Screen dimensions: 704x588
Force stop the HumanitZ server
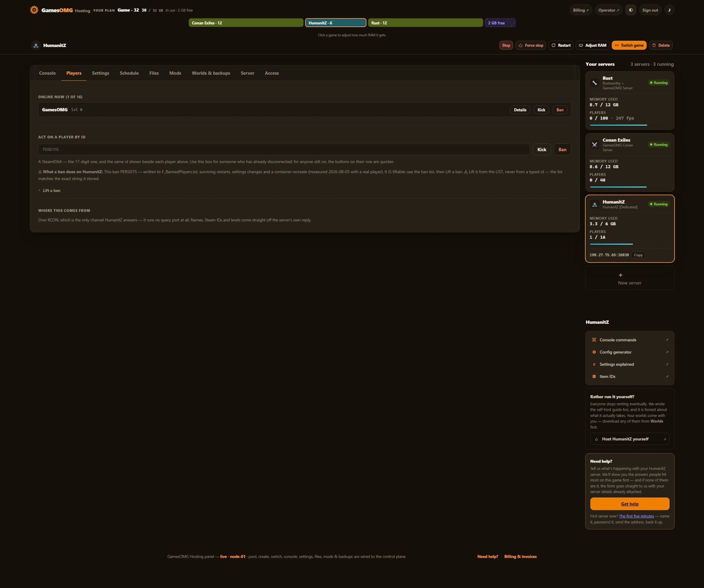coord(531,45)
